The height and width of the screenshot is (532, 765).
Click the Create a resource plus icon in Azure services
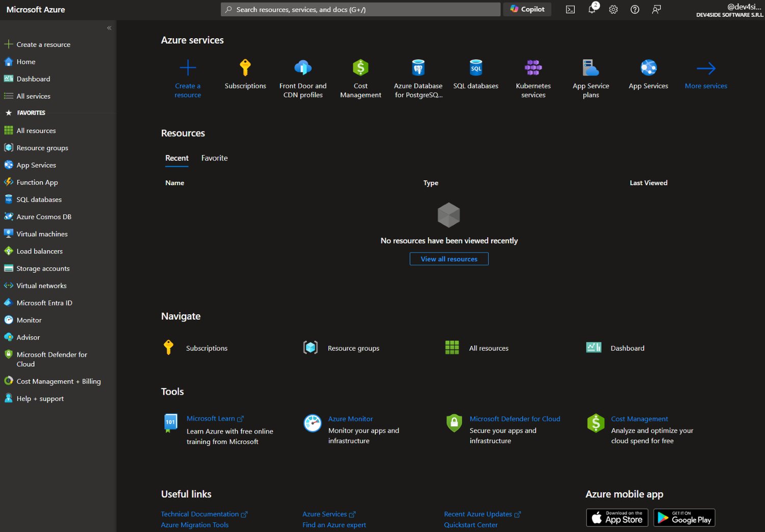(188, 67)
